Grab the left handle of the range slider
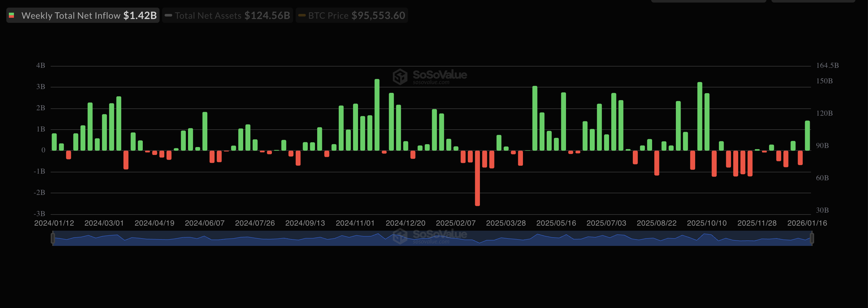This screenshot has width=868, height=308. point(53,238)
